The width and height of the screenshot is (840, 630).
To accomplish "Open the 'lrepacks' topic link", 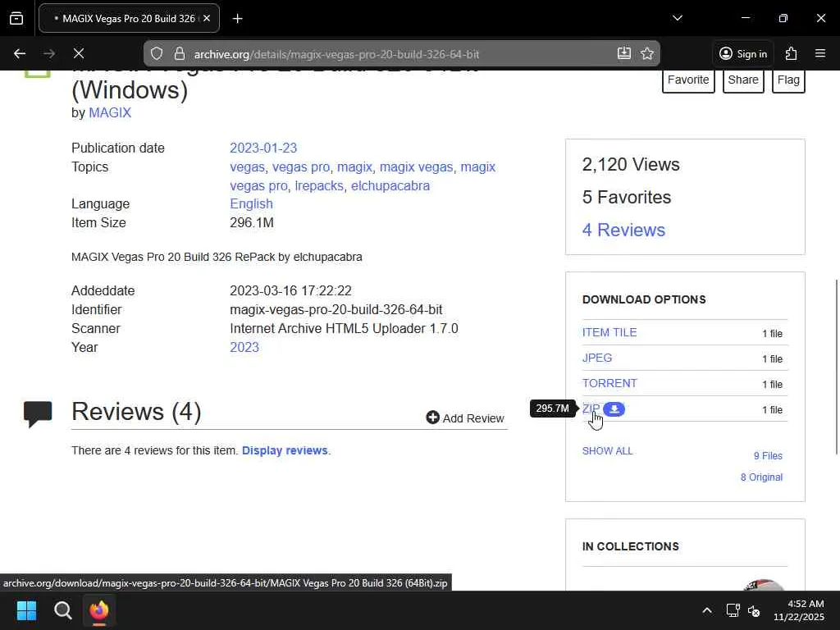I will coord(319,186).
